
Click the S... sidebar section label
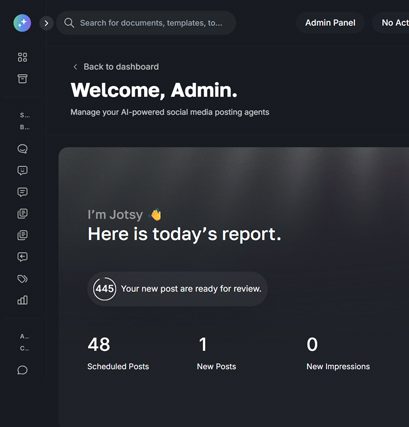(x=25, y=115)
